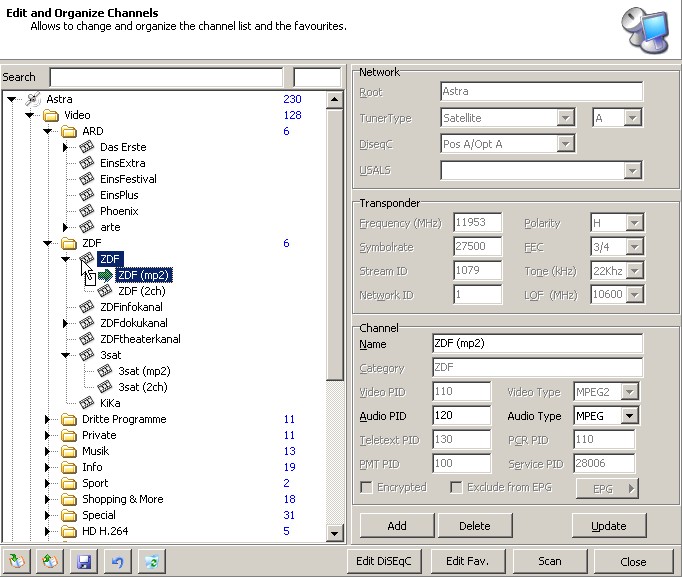Viewport: 682px width, 577px height.
Task: Start a channel Scan
Action: [x=550, y=561]
